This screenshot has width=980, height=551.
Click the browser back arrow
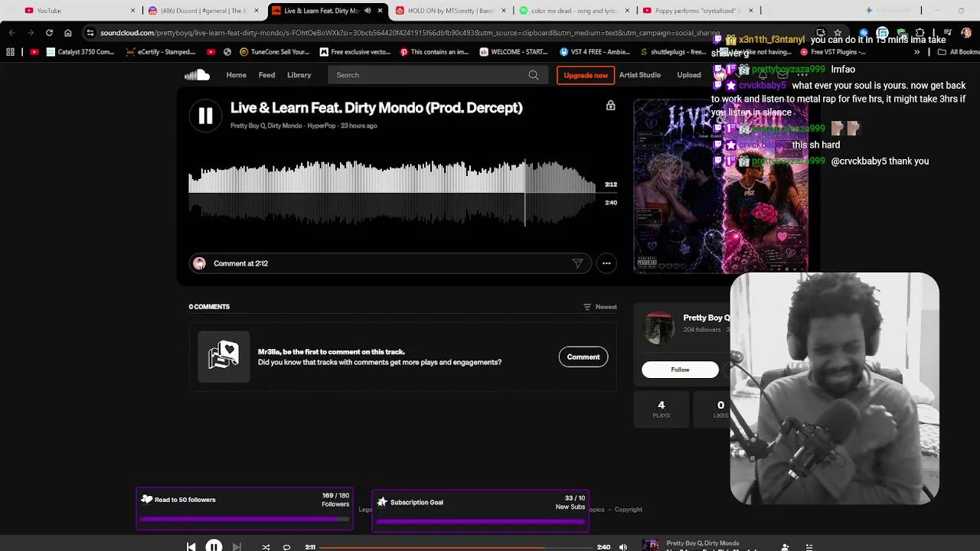point(11,33)
